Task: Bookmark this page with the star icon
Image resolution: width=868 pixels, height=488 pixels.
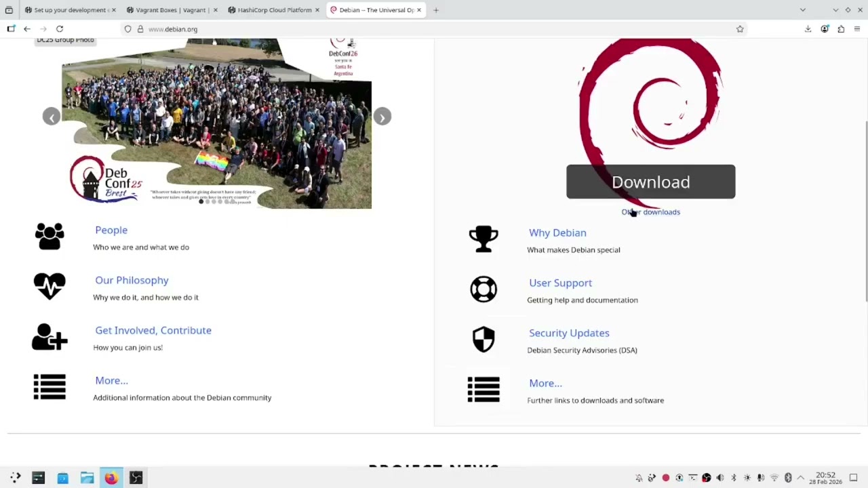Action: click(740, 29)
